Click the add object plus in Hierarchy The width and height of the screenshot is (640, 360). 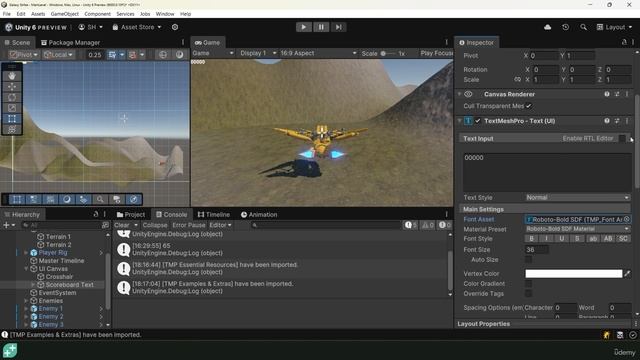6,225
